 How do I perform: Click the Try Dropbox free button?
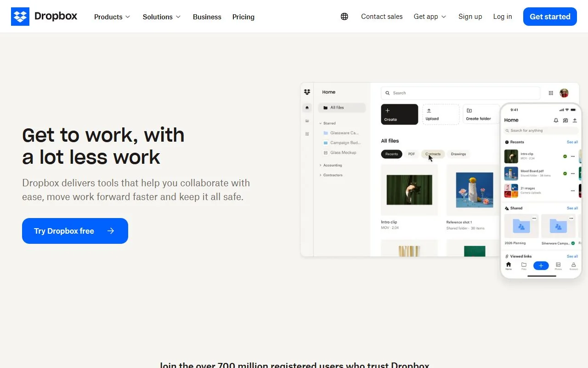tap(75, 231)
